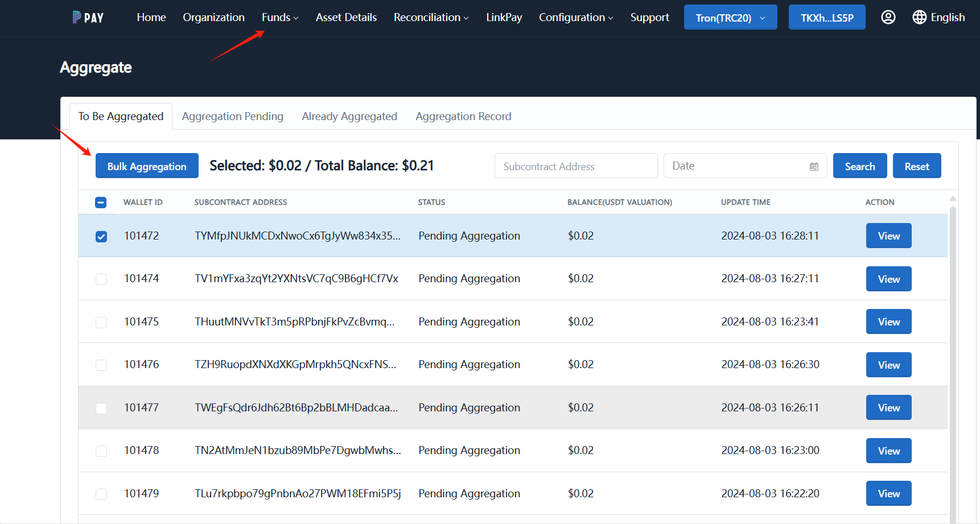
Task: Uncheck wallet 101472 checkbox
Action: tap(101, 236)
